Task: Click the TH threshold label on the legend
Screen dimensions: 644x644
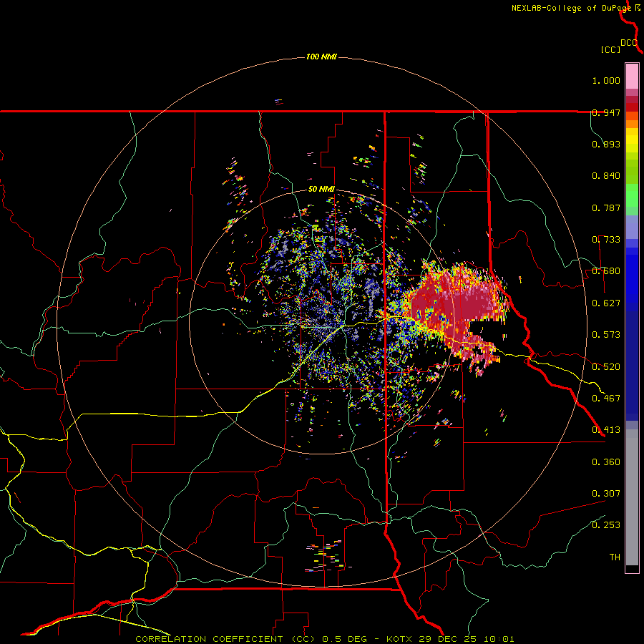Action: pos(615,557)
